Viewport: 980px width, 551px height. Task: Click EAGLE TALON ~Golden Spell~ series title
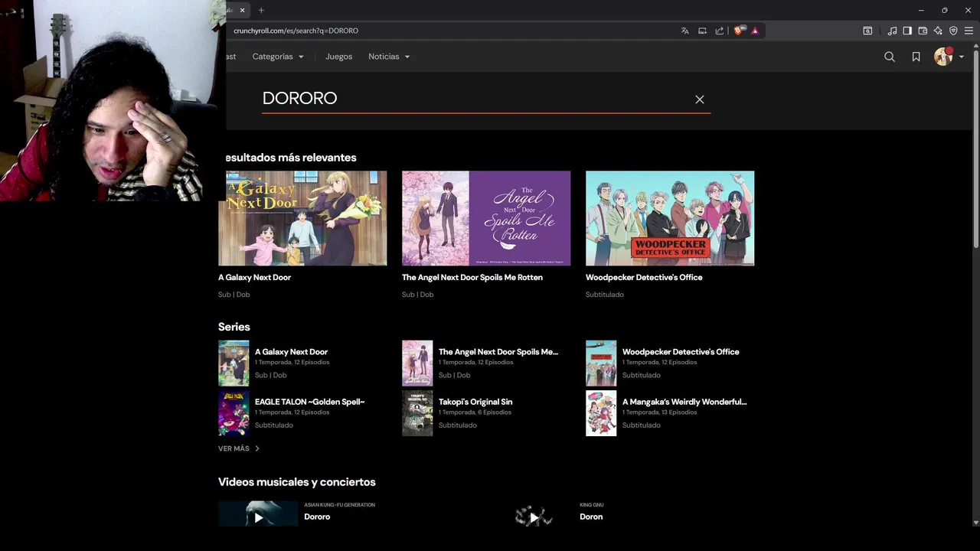point(309,402)
